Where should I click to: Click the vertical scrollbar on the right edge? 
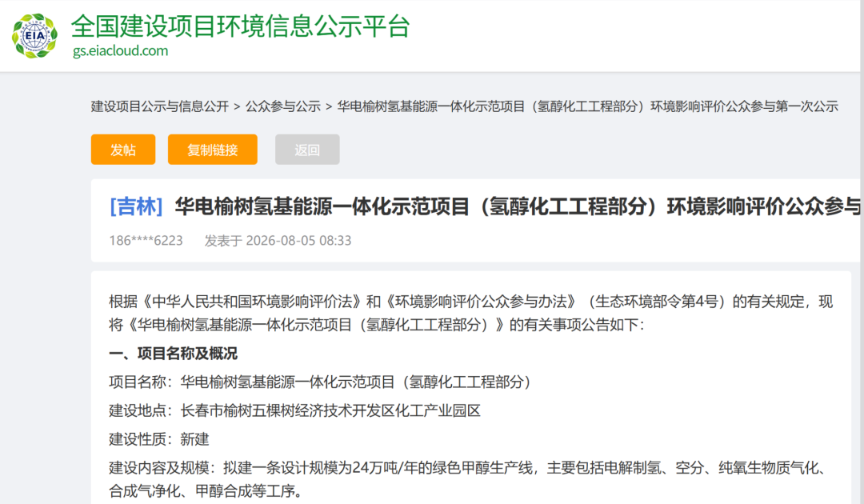coord(862,252)
